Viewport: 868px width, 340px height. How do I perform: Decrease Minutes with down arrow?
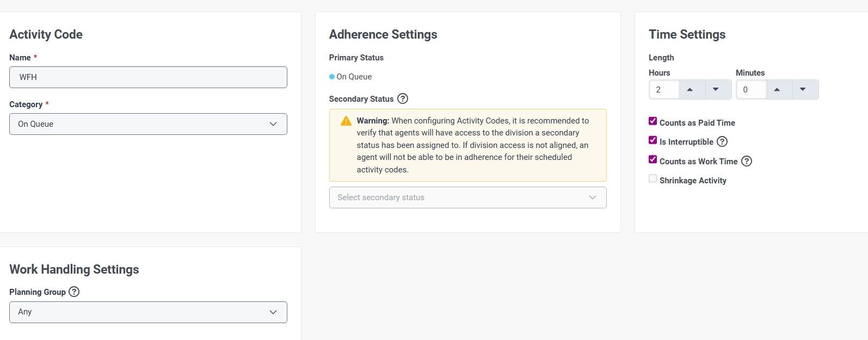tap(803, 90)
